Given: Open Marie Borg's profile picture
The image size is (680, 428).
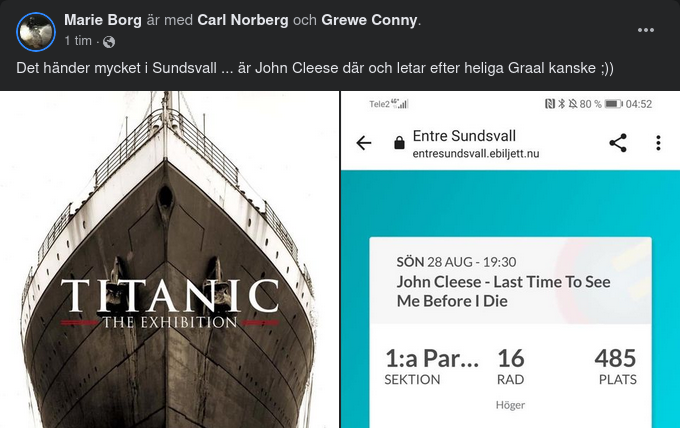Looking at the screenshot, I should (35, 31).
